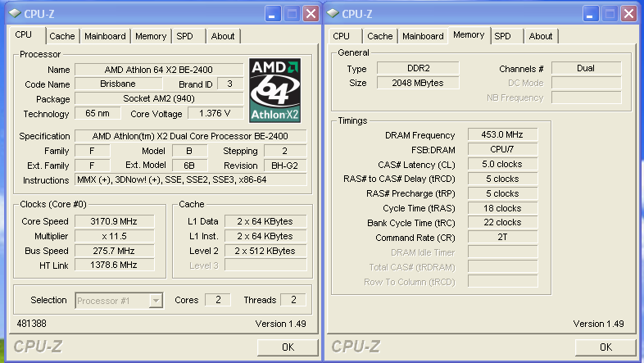Select the Memory tab in right window

tap(469, 35)
